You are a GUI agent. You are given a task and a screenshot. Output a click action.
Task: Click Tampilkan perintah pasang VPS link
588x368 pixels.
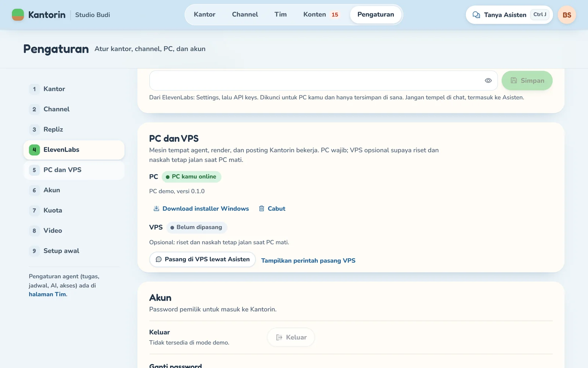308,261
